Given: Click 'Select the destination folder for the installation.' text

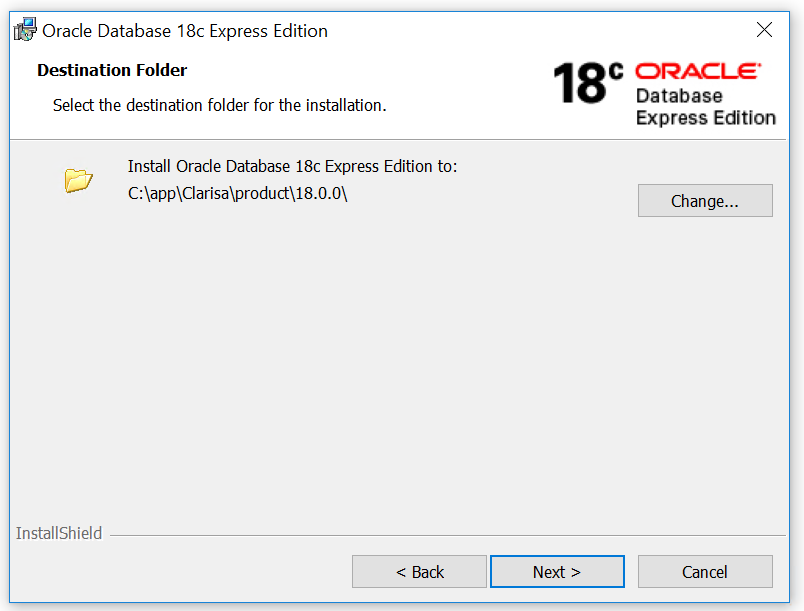Looking at the screenshot, I should pyautogui.click(x=219, y=105).
